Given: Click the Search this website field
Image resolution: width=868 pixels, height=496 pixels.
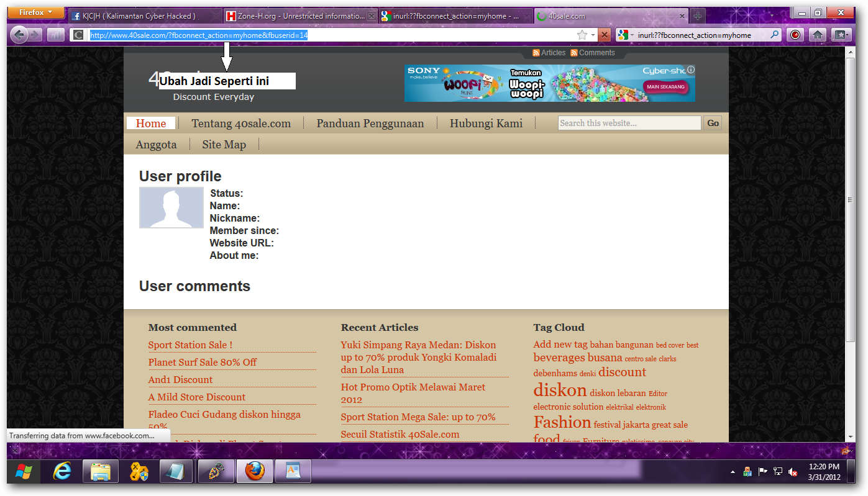Looking at the screenshot, I should [x=629, y=123].
